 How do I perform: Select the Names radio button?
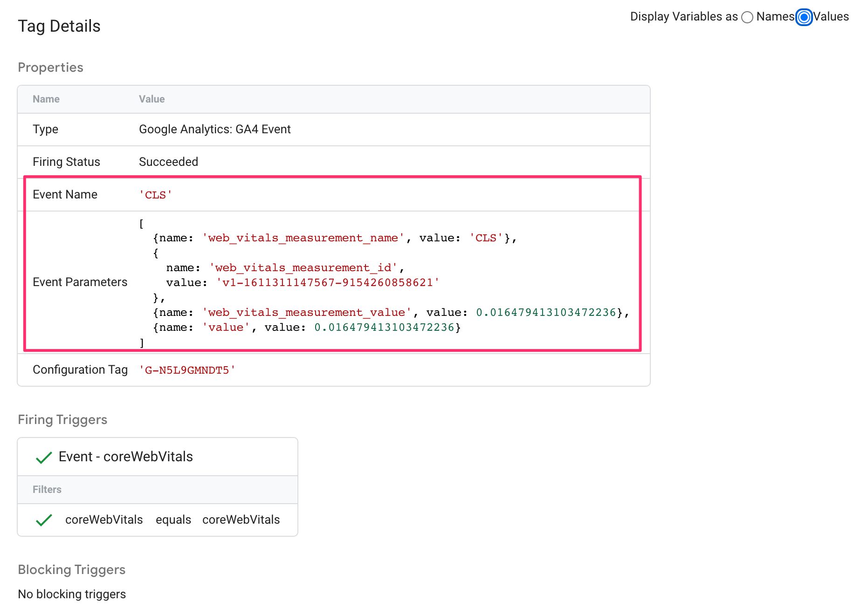click(747, 17)
